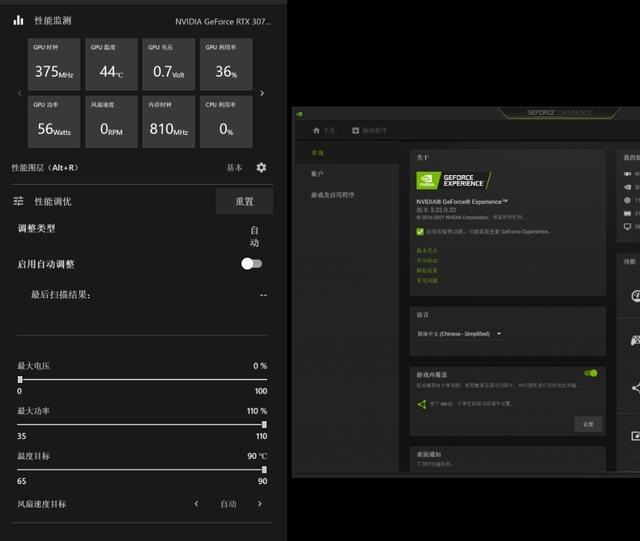Screen dimensions: 640x541
Task: Click the NVIDIA logo in GeForce title bar
Action: (x=300, y=114)
